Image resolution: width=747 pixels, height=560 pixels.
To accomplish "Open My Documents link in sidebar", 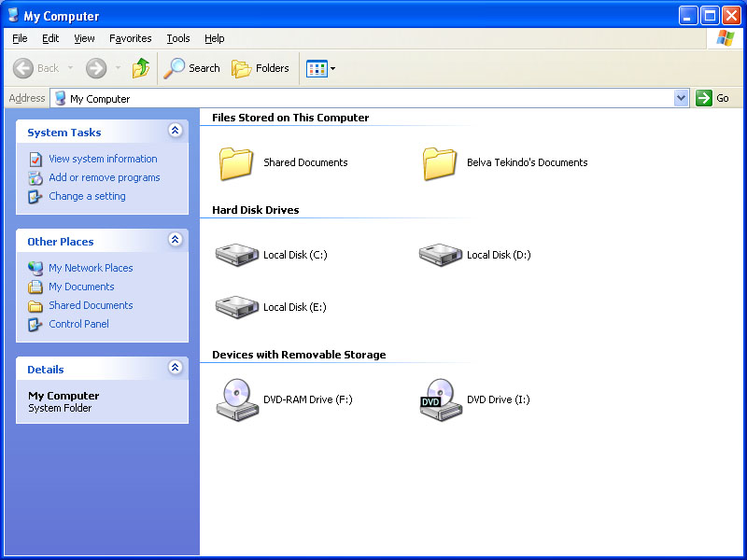I will (x=81, y=287).
